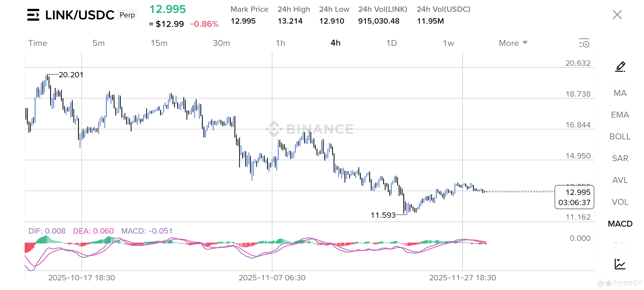Open the LINK/USDC pair selector
Image resolution: width=644 pixels, height=290 pixels.
pyautogui.click(x=80, y=15)
